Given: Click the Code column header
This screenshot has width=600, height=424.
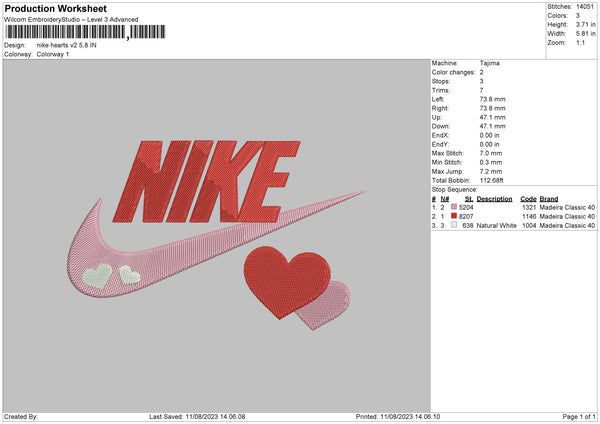Looking at the screenshot, I should click(x=529, y=198).
